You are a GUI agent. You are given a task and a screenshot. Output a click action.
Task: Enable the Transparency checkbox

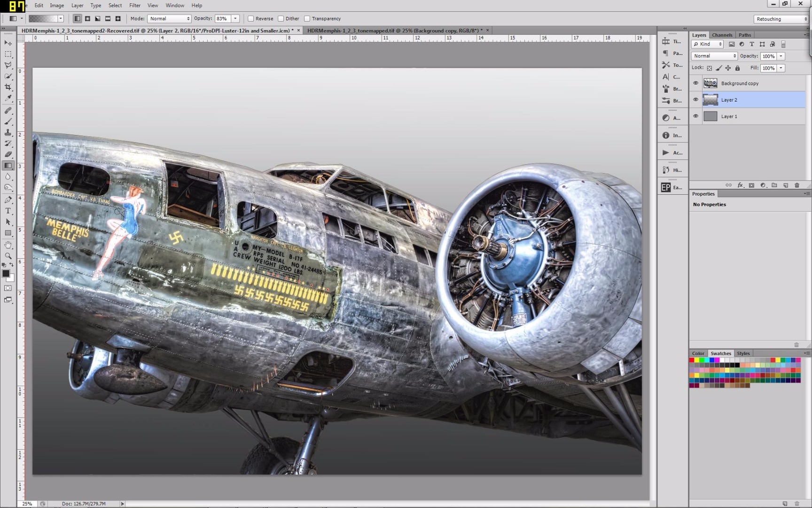click(x=307, y=19)
